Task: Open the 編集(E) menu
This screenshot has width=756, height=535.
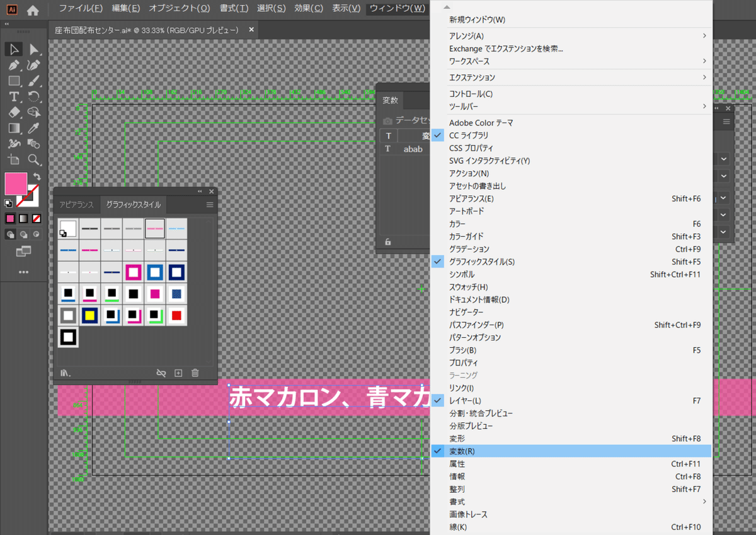Action: (126, 9)
